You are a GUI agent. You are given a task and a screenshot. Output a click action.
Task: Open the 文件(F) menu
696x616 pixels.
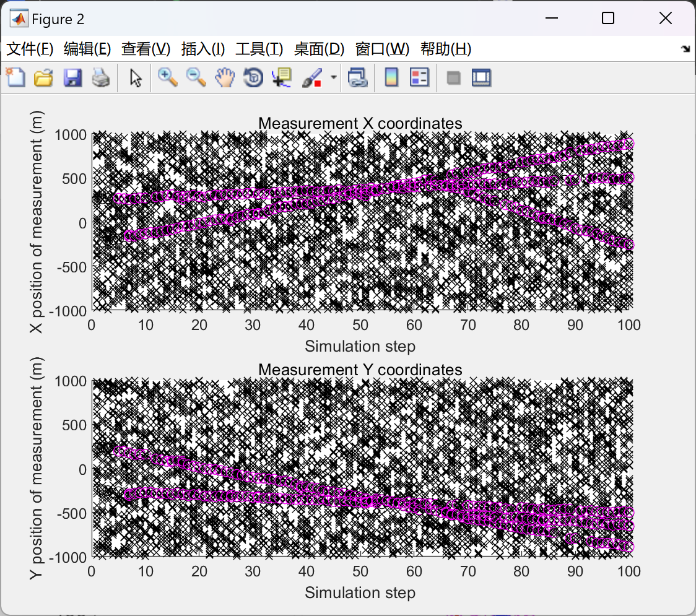coord(30,49)
